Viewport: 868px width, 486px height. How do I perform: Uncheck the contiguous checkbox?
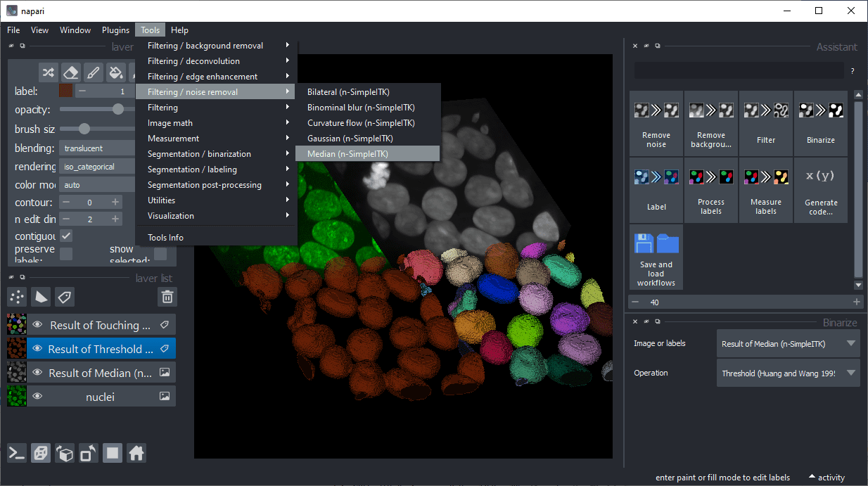(x=66, y=236)
